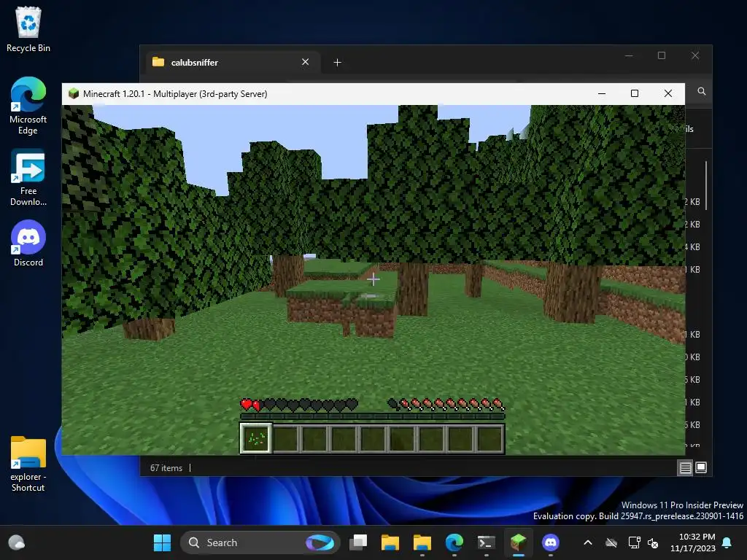This screenshot has height=560, width=747.
Task: Close the Minecraft 1.20.1 window
Action: [x=668, y=94]
